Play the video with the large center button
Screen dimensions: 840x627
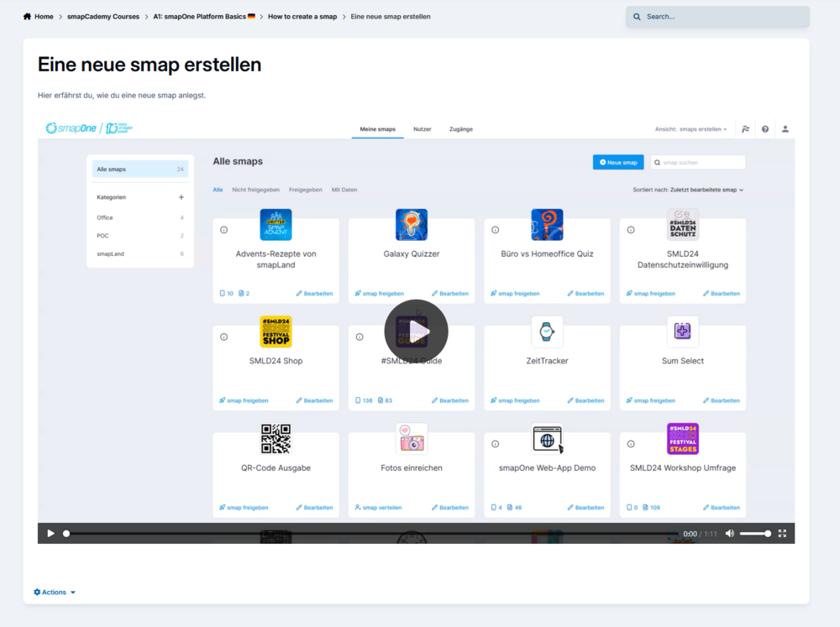pyautogui.click(x=417, y=332)
